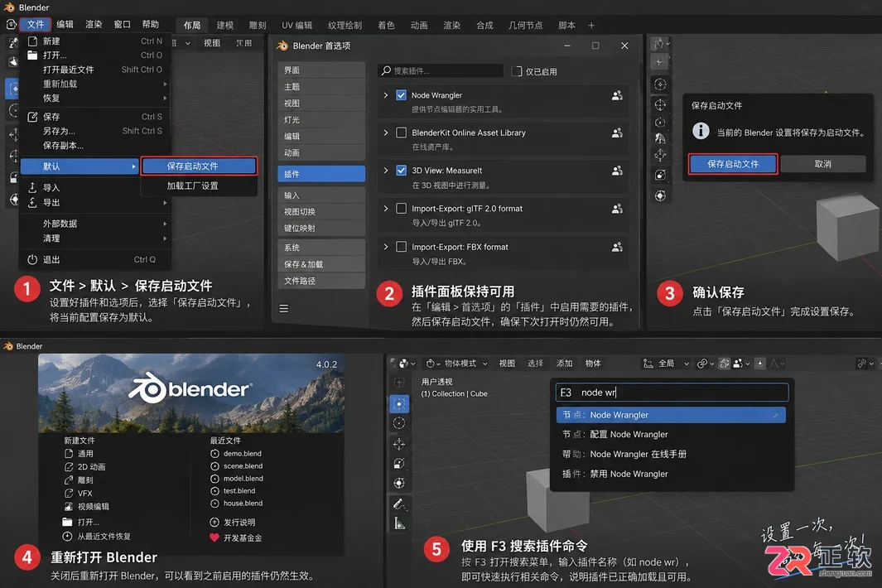The width and height of the screenshot is (882, 588).
Task: Enable BlenderKit Online Asset Library checkbox
Action: click(x=401, y=133)
